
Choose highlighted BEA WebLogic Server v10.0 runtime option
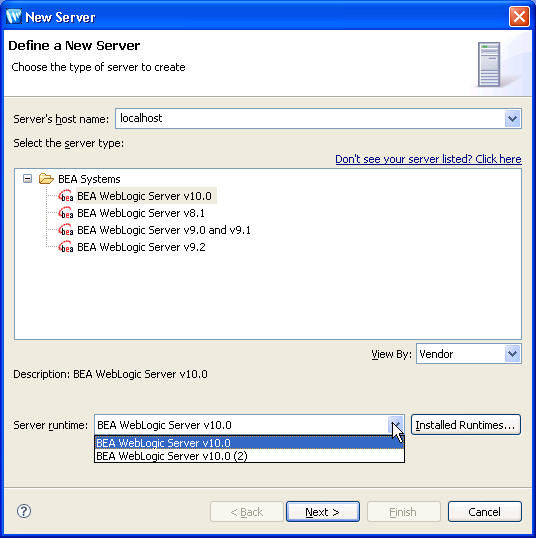[249, 443]
